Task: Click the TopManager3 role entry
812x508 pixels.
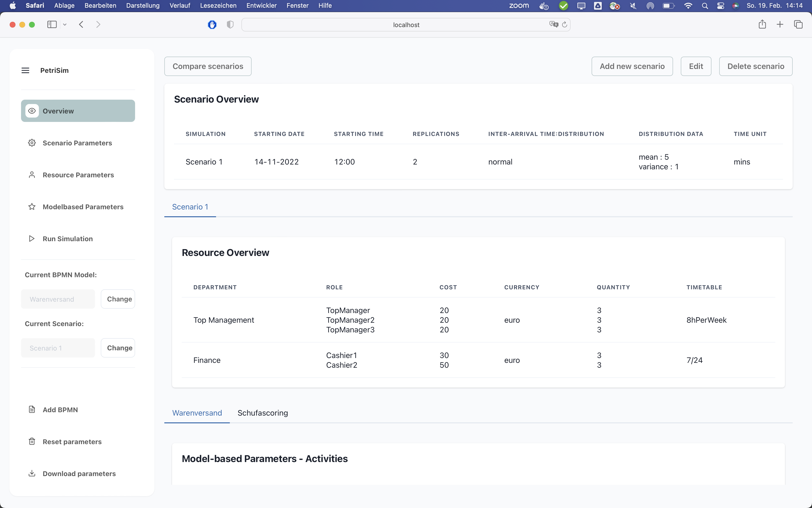Action: click(x=350, y=329)
